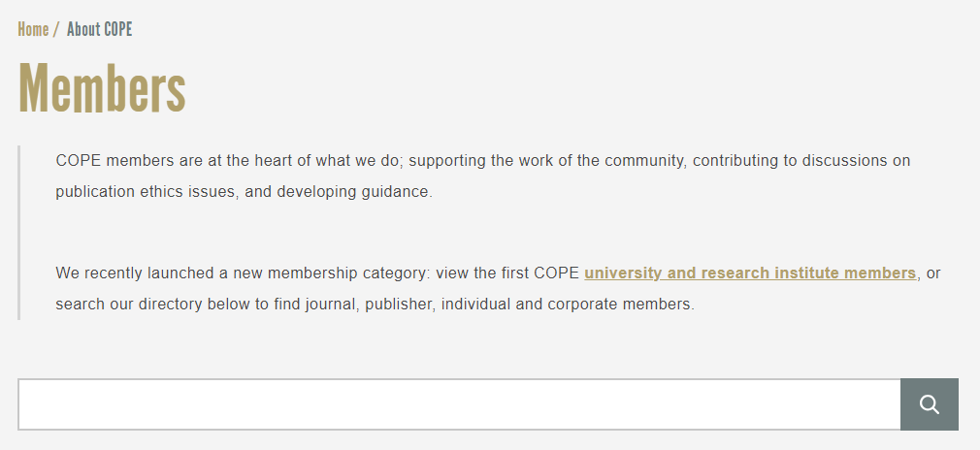Click the grey vertical bar beside the intro text
980x450 pixels.
coord(19,233)
